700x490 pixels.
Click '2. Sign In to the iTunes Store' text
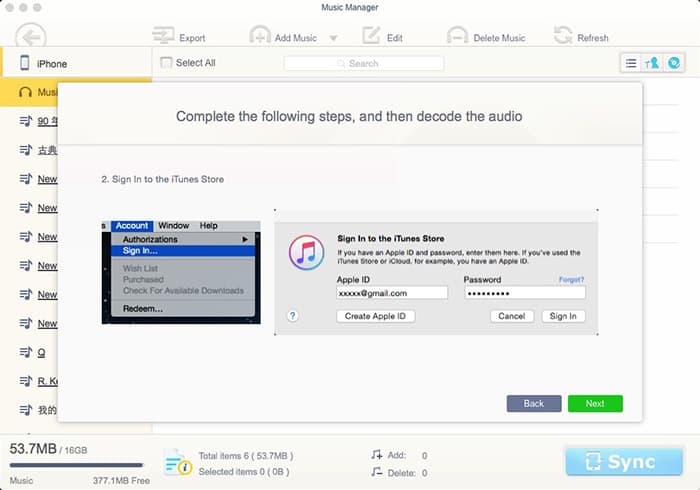(162, 179)
